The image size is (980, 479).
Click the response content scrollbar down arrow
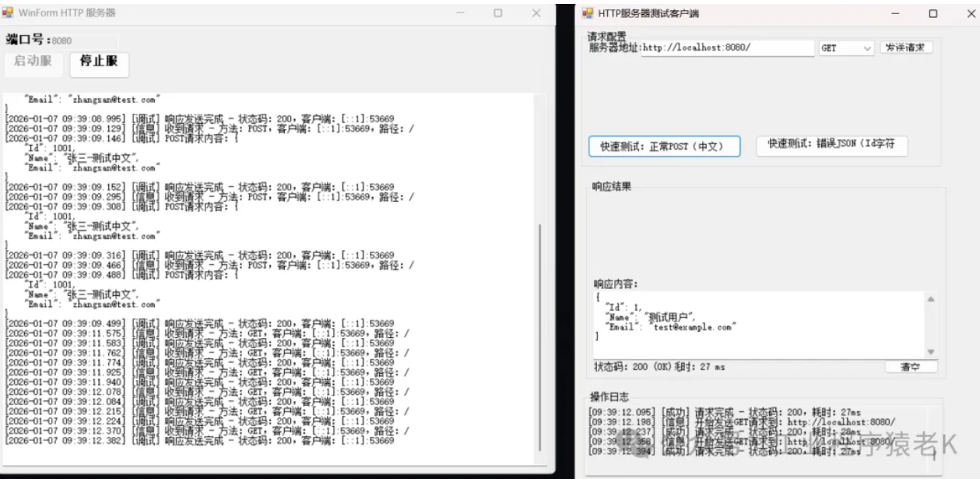tap(931, 352)
